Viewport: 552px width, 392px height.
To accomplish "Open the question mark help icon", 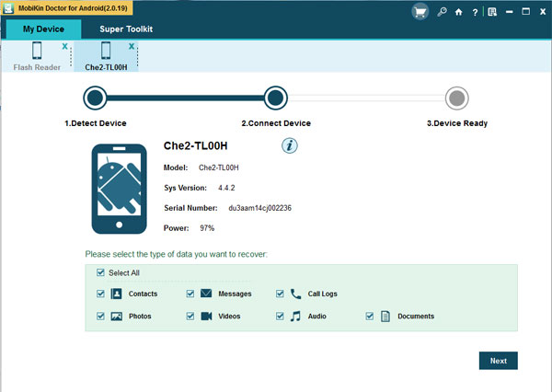I will [475, 12].
